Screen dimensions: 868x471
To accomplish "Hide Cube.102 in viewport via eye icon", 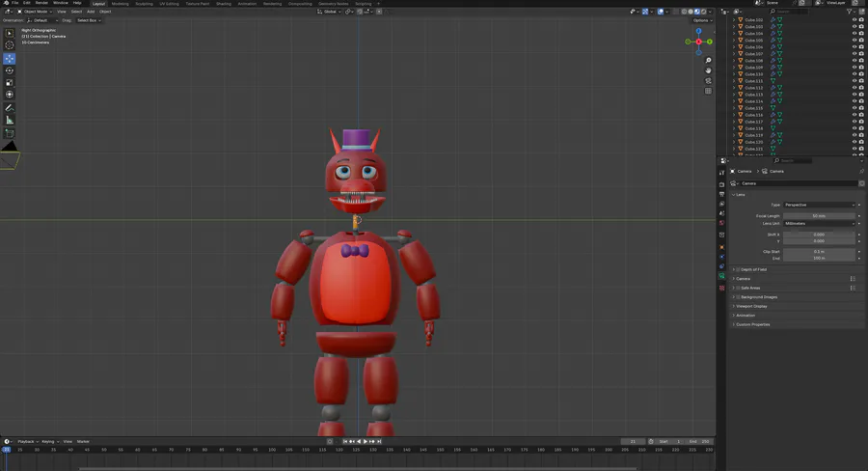I will (854, 20).
